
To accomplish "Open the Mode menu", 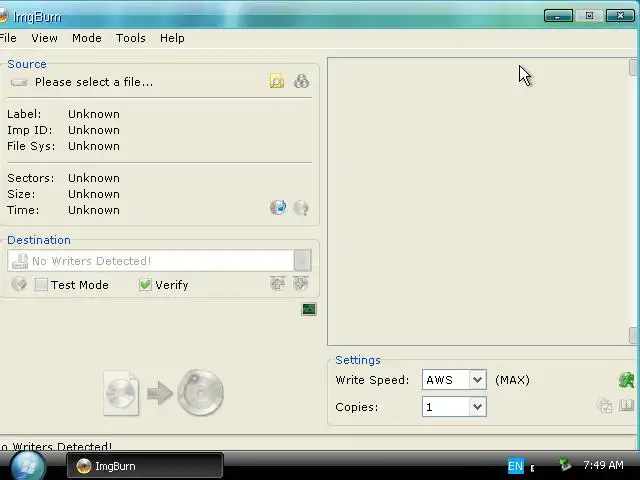I will tap(87, 38).
